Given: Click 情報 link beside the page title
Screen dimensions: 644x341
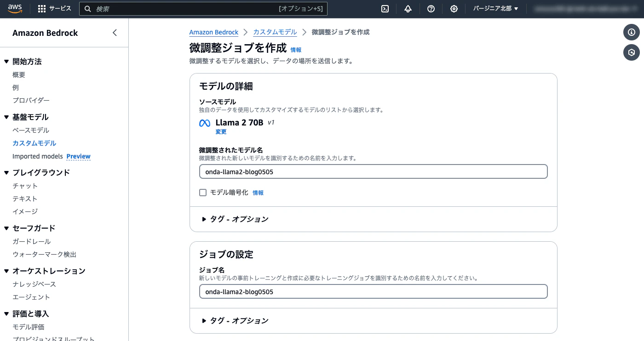Looking at the screenshot, I should [x=296, y=50].
